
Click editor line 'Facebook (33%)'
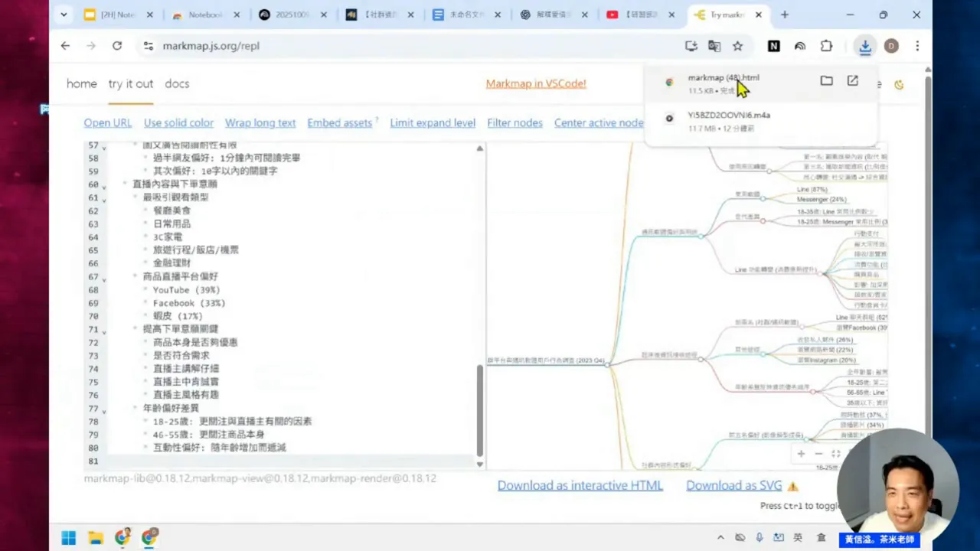coord(189,303)
